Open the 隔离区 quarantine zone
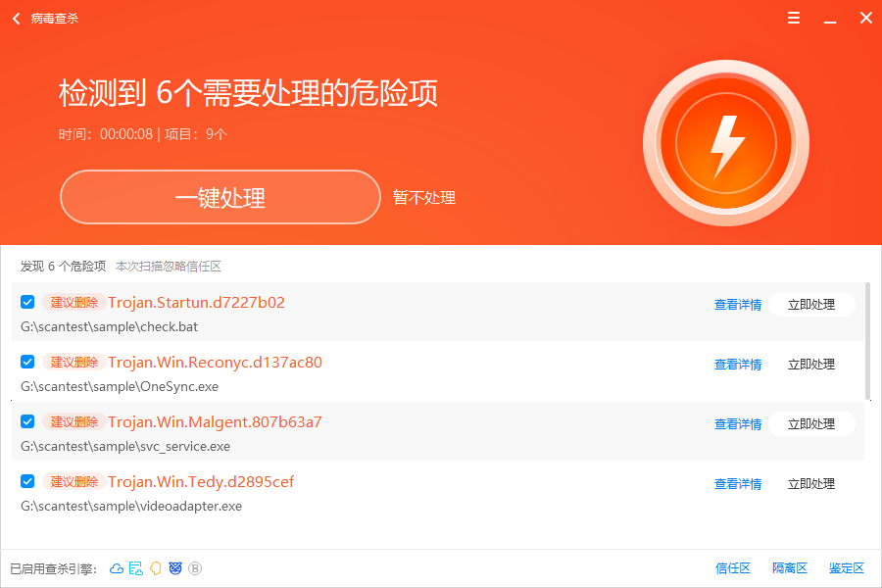This screenshot has width=882, height=588. [789, 568]
